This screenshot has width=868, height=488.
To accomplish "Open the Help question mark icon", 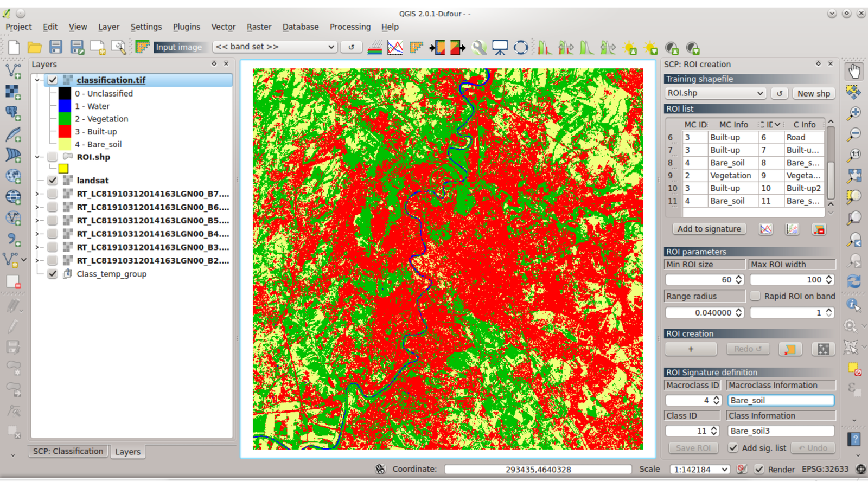I will 854,439.
